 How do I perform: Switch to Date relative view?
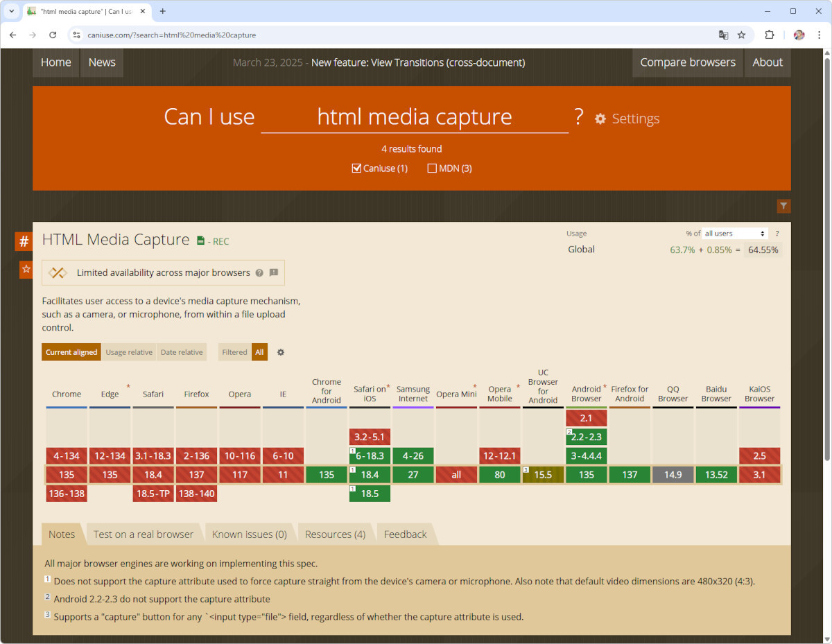182,352
